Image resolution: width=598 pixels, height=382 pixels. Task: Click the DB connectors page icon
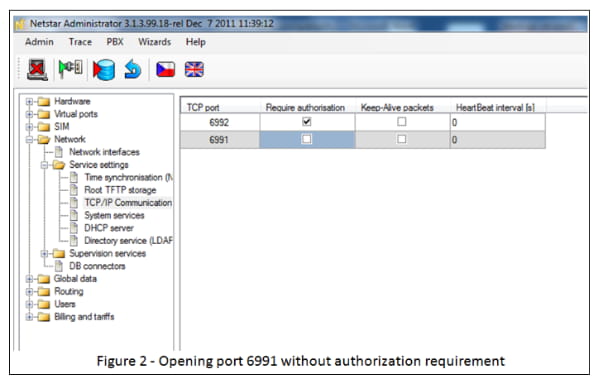59,266
